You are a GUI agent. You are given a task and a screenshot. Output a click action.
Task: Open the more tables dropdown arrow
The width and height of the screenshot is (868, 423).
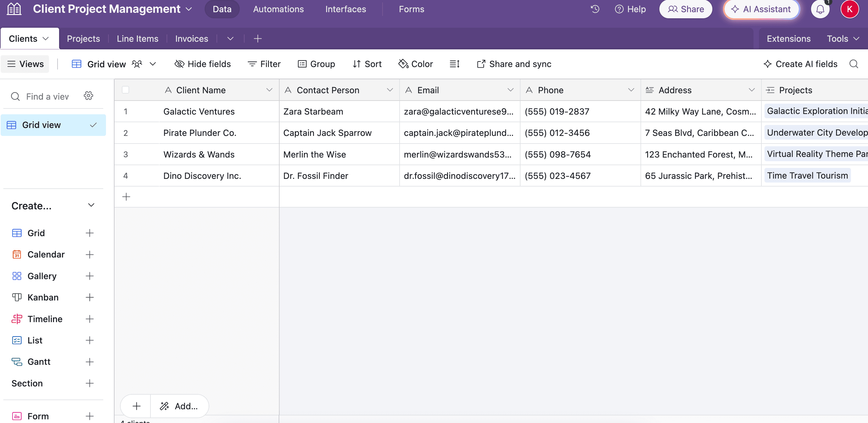coord(230,39)
